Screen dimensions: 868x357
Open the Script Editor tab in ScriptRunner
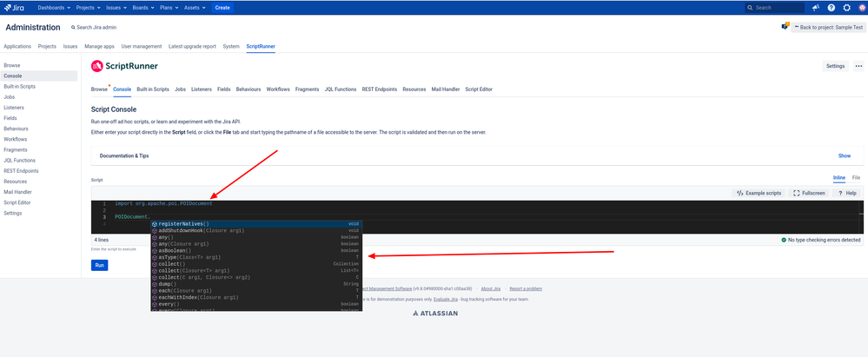point(479,89)
